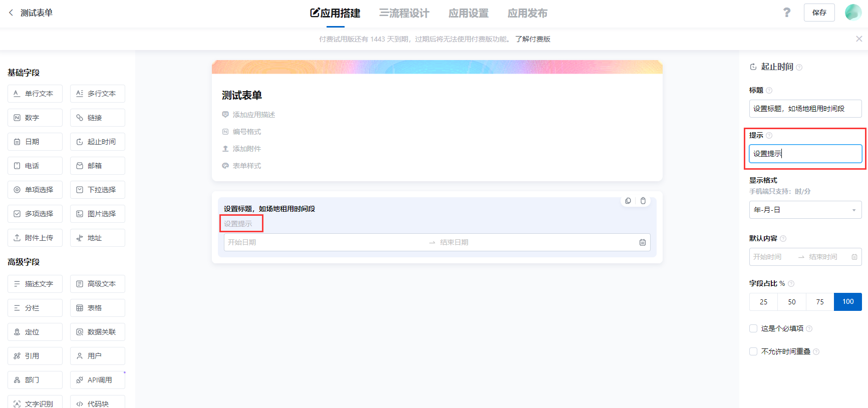This screenshot has height=408, width=868.
Task: Open 编号格式 setting
Action: tap(242, 132)
